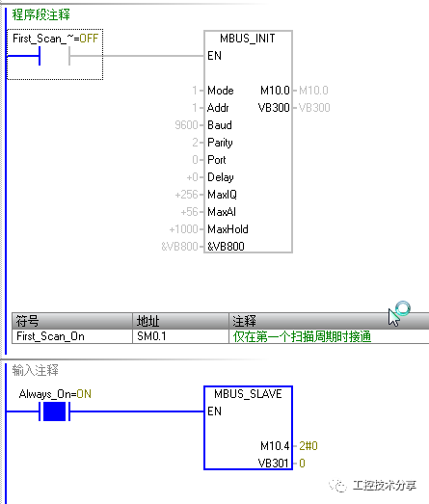Click the gray &VB800 input value

tap(179, 247)
